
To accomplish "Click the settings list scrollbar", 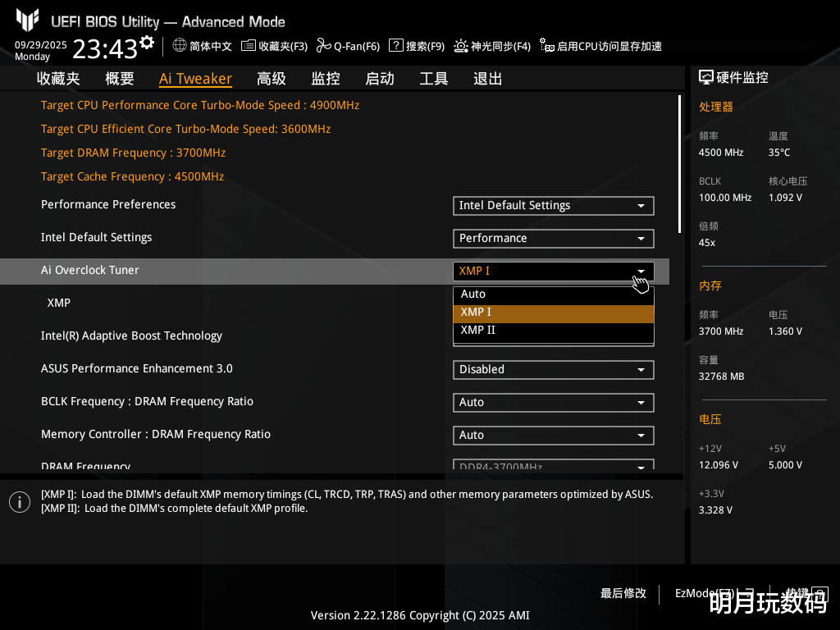I will 679,164.
